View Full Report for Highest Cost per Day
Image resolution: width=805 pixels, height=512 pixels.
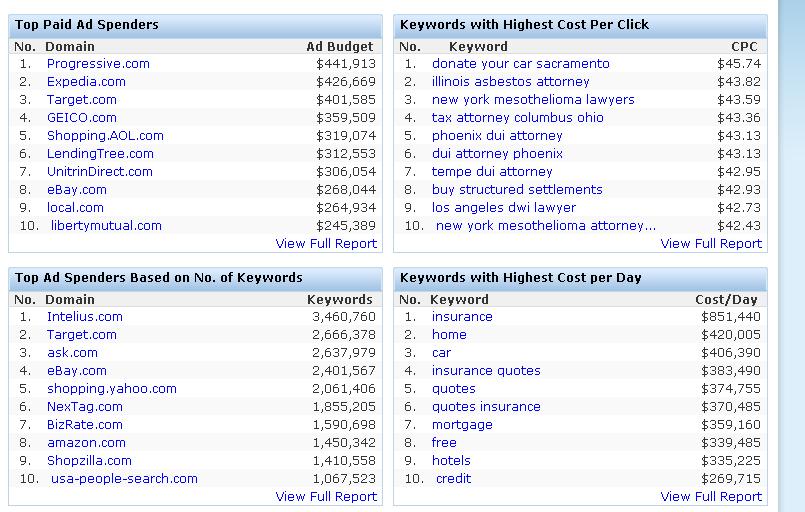pos(711,497)
